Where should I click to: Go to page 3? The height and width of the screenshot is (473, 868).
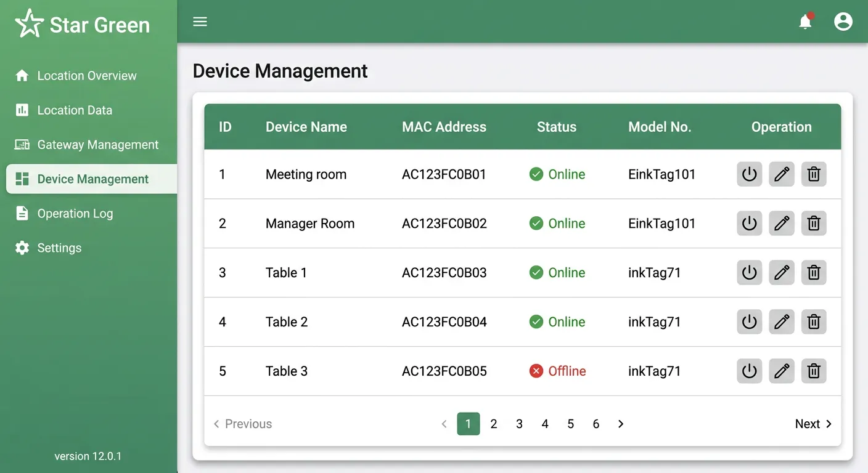520,424
